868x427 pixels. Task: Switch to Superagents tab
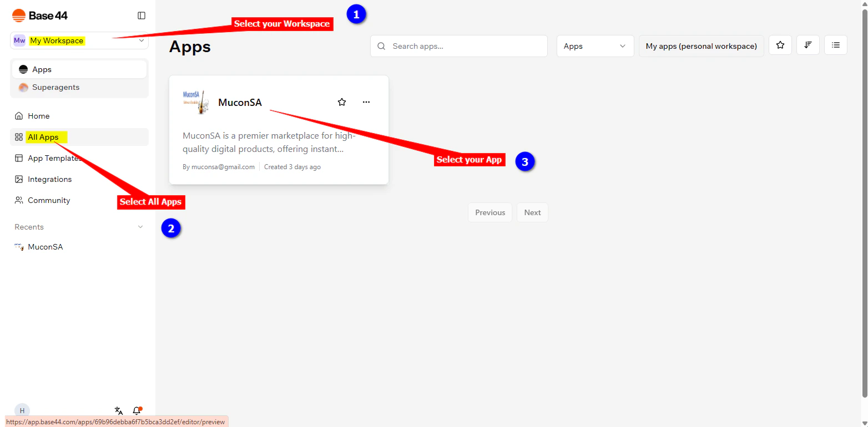[79, 87]
